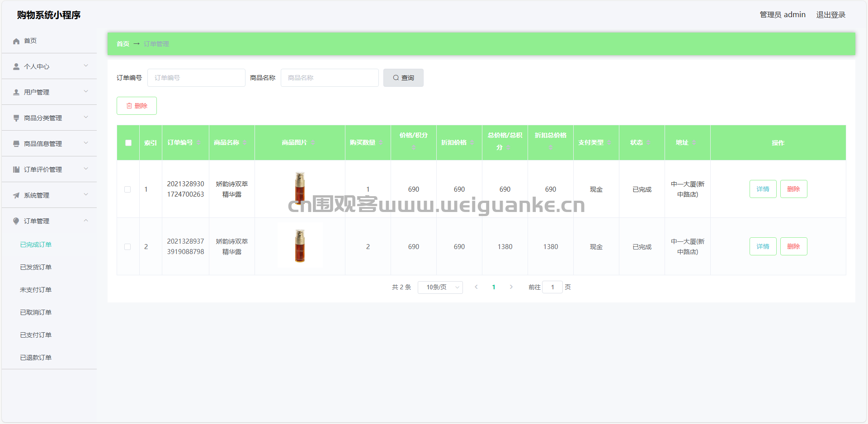Click the user icon beside 个人中心

[x=16, y=67]
